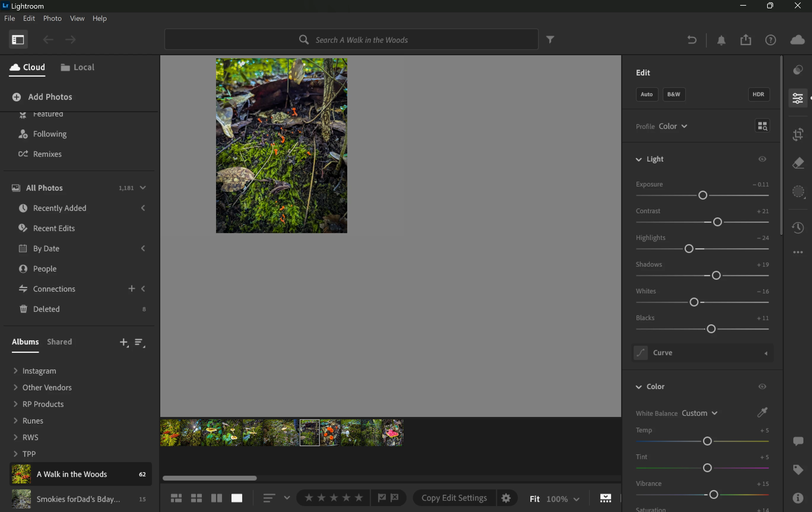This screenshot has height=512, width=812.
Task: Open the Masking tool
Action: [798, 192]
